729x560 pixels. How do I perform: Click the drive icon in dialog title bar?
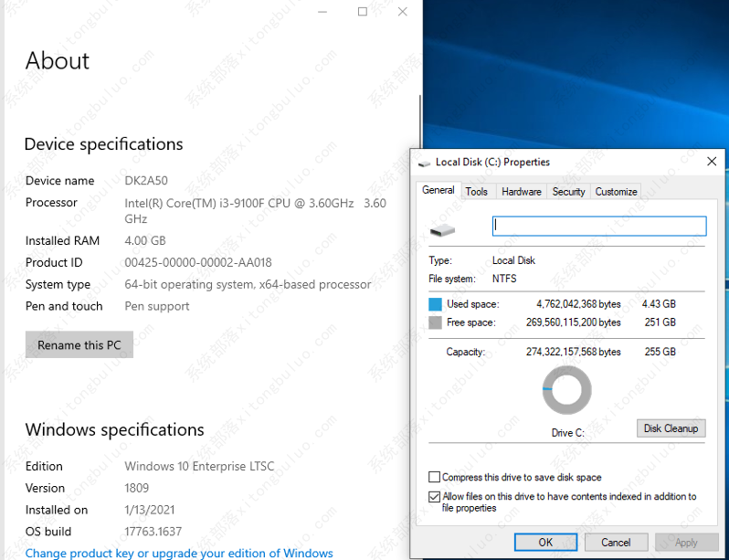(x=424, y=163)
